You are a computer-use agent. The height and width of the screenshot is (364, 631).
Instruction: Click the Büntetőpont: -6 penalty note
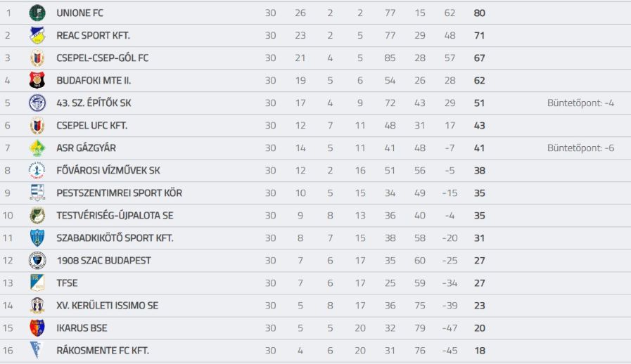coord(580,148)
